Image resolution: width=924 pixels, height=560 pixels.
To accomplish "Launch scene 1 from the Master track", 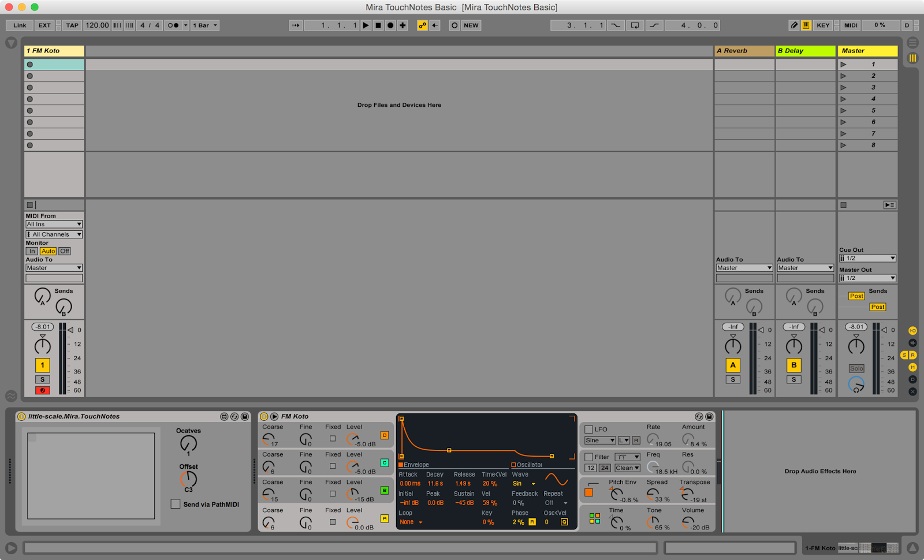I will coord(844,64).
